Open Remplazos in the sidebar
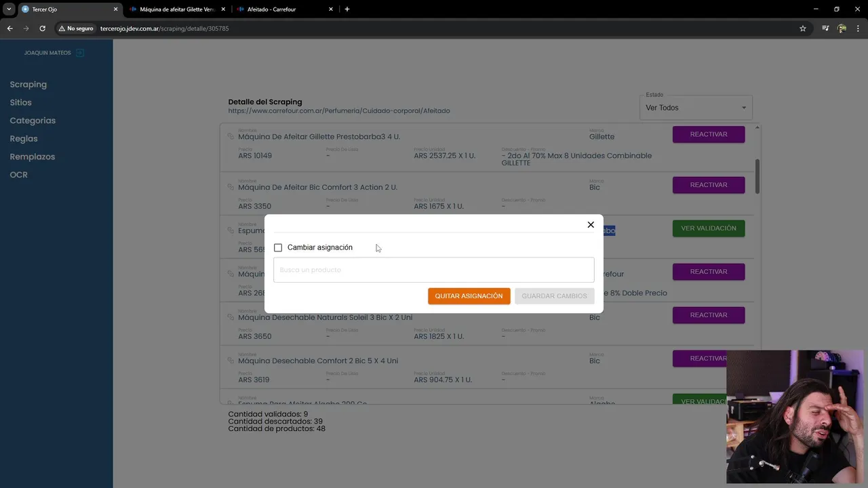This screenshot has height=488, width=868. [x=33, y=157]
